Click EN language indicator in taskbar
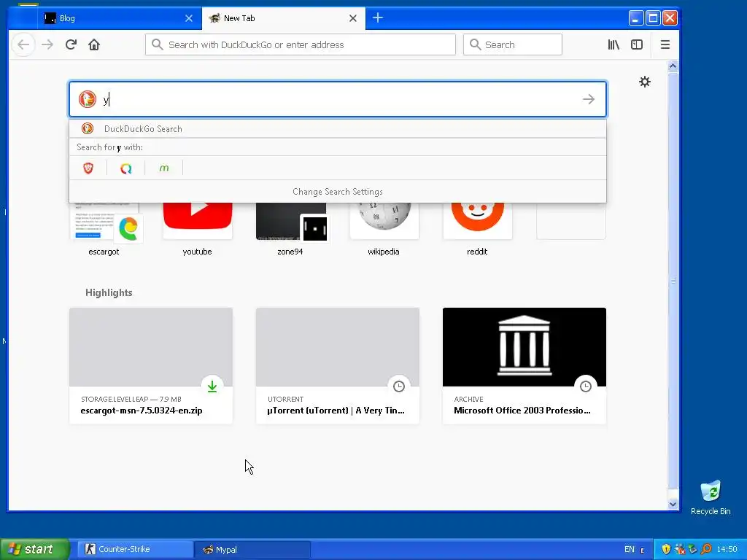 point(630,550)
